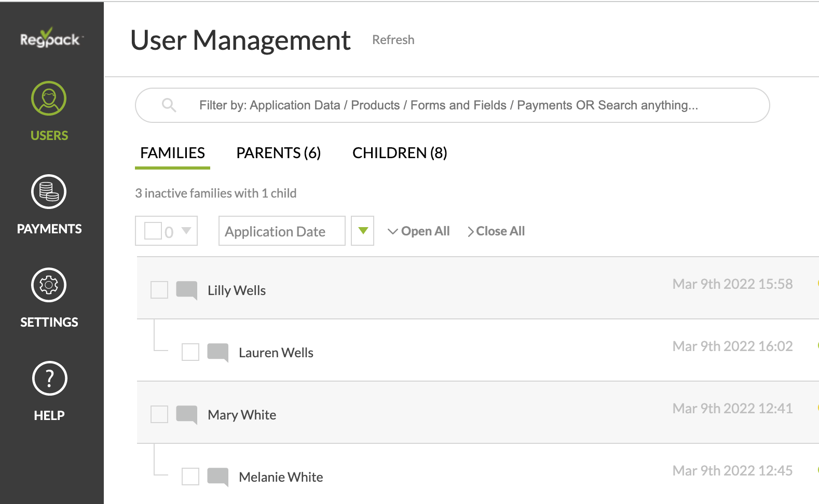Select PAYMENTS label in sidebar
The height and width of the screenshot is (504, 819).
(x=49, y=229)
